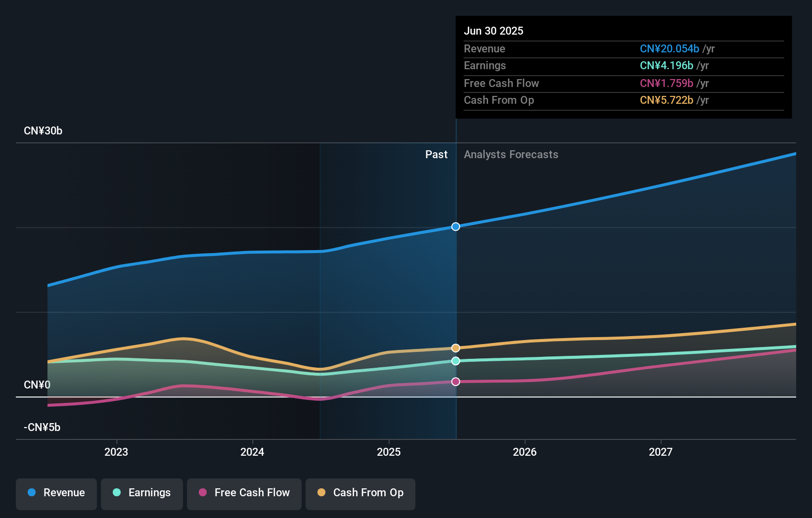This screenshot has height=518, width=812.
Task: Click the teal Earnings legend dot
Action: (116, 492)
